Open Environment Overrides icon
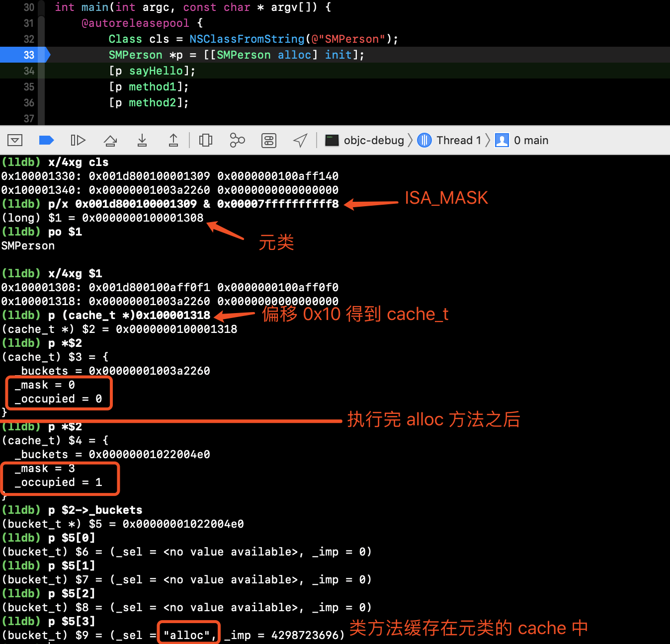 pos(269,141)
